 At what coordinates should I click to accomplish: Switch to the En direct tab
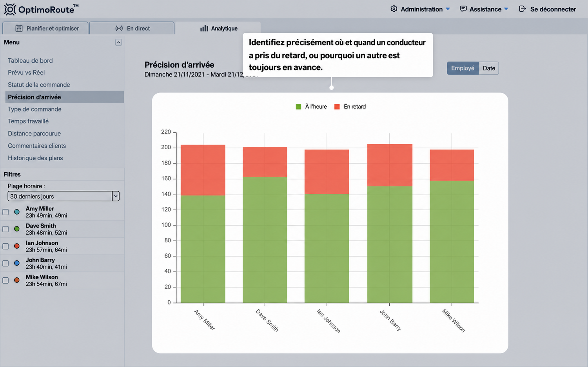click(132, 28)
